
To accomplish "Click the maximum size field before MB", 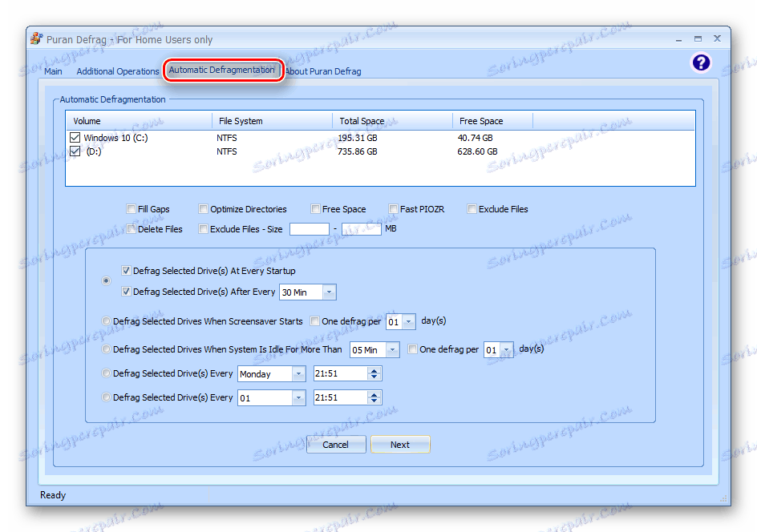I will (x=362, y=228).
